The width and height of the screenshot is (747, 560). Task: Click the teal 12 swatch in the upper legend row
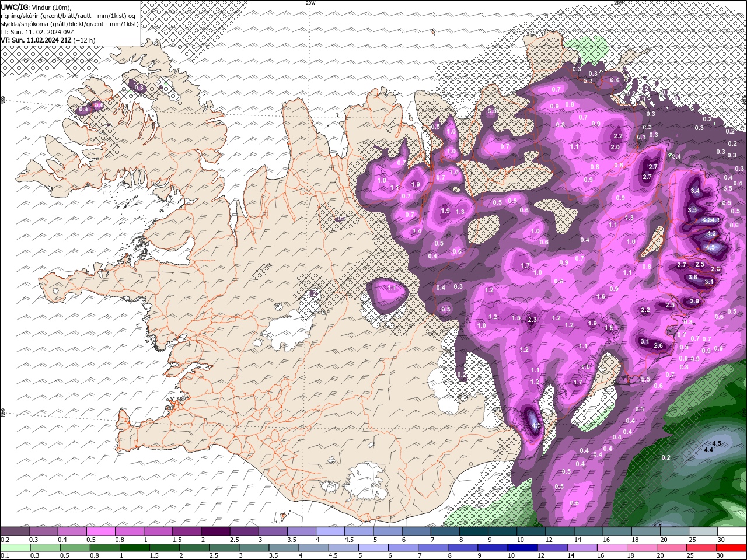[x=560, y=531]
